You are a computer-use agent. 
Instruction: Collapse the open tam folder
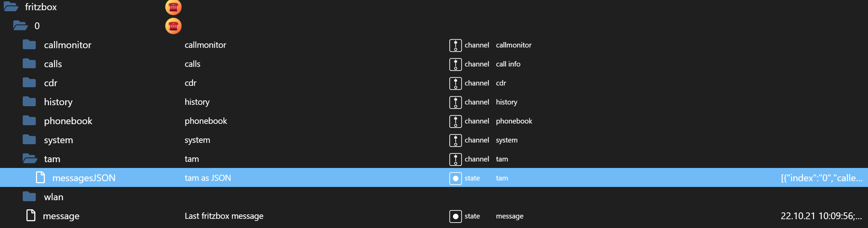(x=30, y=159)
